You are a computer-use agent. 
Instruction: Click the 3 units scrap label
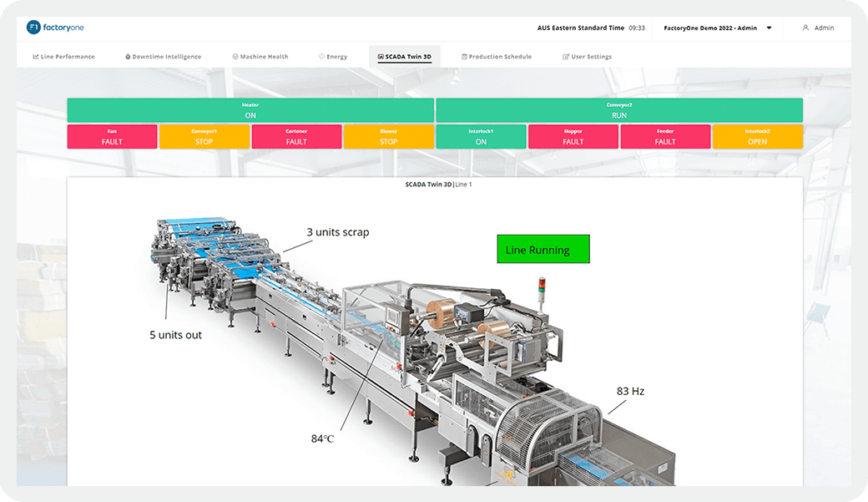(x=338, y=232)
